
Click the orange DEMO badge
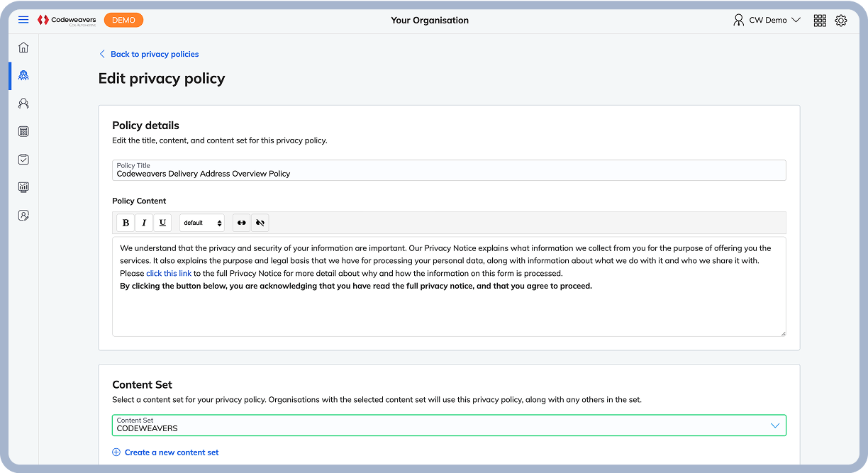123,20
